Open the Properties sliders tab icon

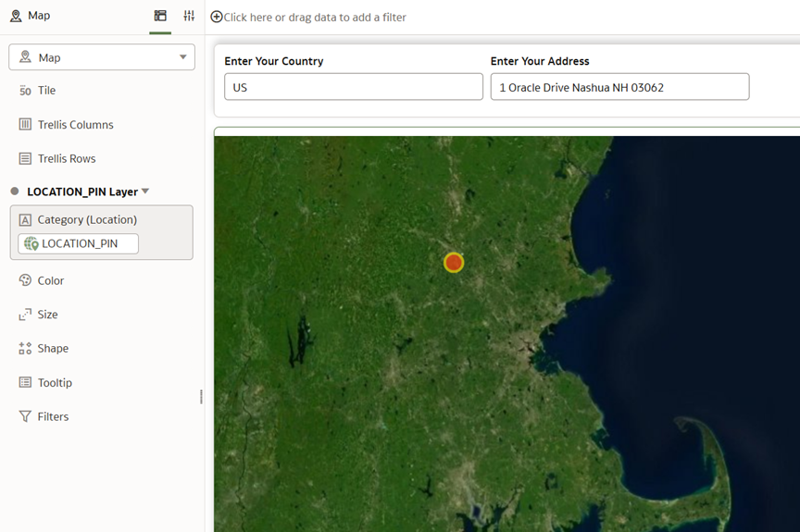click(189, 16)
